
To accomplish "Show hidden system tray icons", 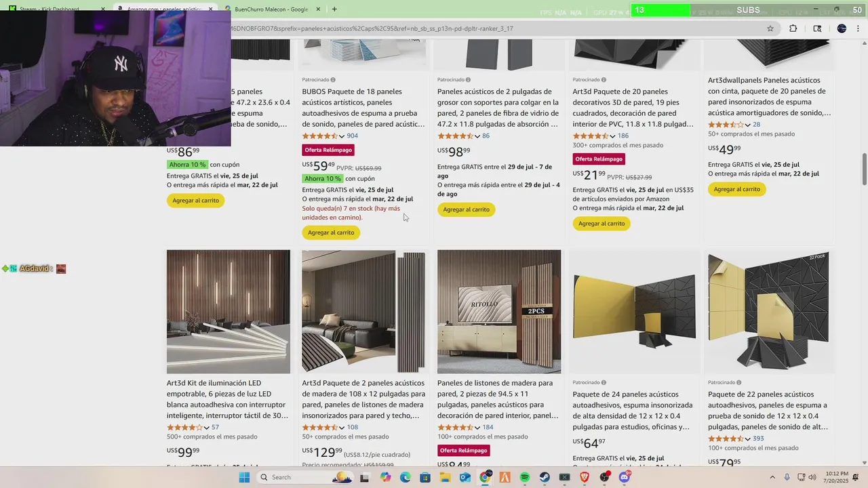I will point(774,477).
